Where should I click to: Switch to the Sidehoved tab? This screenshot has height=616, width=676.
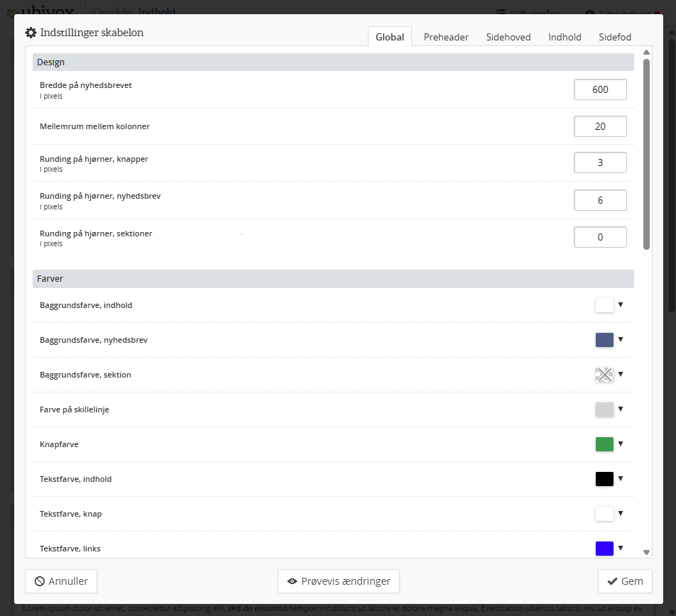508,37
